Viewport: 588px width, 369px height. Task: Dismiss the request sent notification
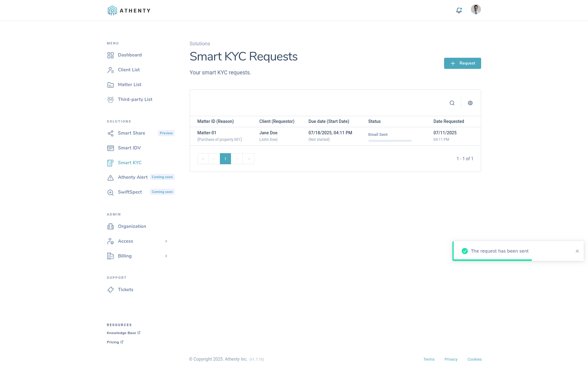pos(577,251)
